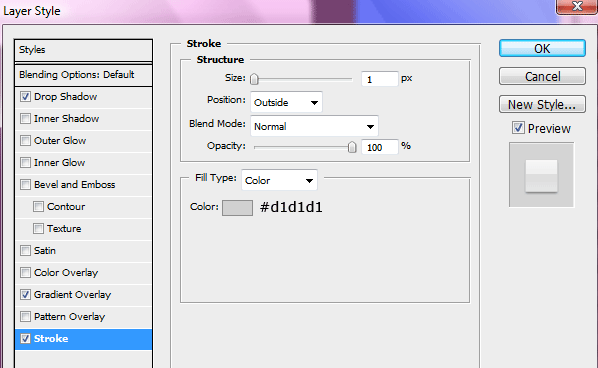
Task: Close the Layer Style dialog
Action: (577, 6)
